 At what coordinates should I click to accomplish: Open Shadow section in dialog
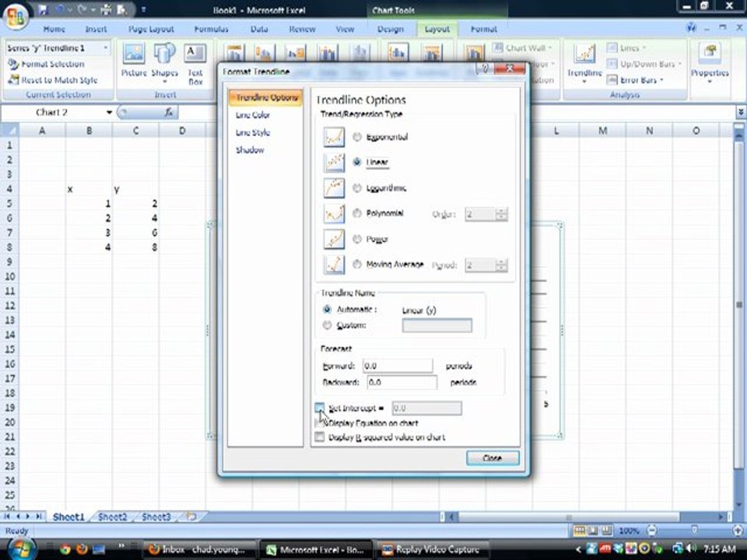pos(250,150)
